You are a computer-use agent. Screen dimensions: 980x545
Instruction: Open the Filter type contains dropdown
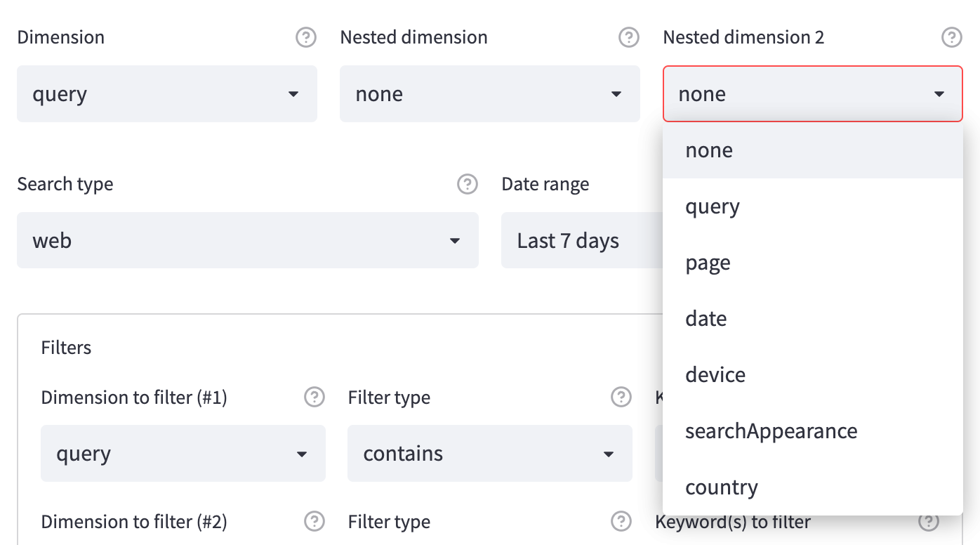tap(489, 454)
